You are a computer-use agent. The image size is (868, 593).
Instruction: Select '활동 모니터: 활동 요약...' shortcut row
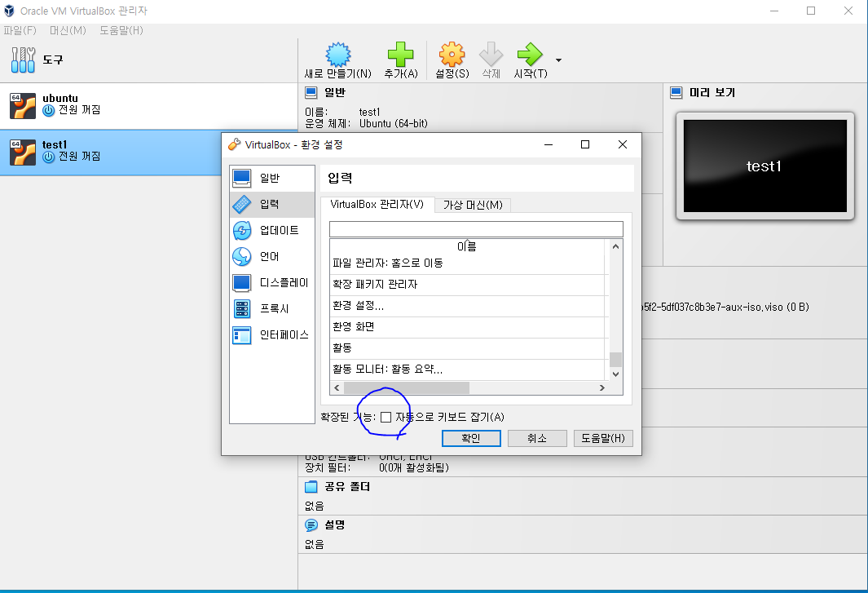click(x=468, y=370)
